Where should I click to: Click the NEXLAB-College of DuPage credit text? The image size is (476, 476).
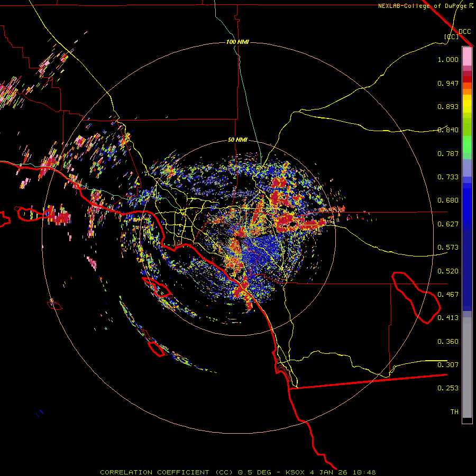click(422, 6)
